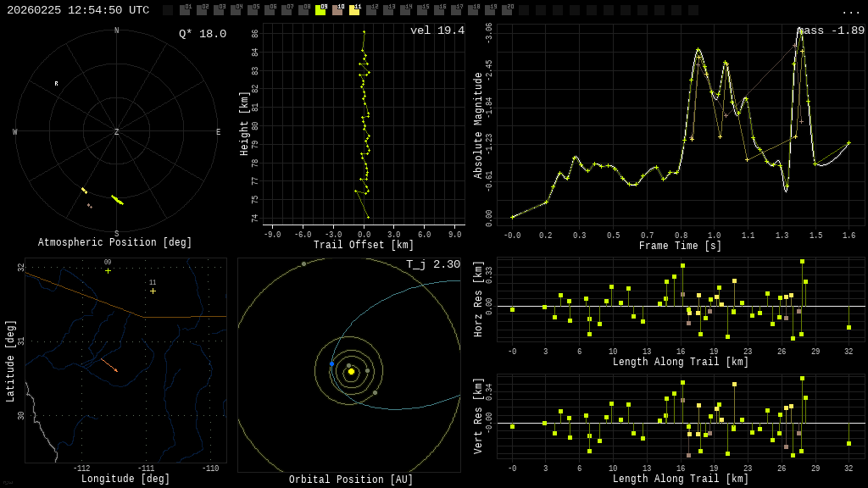Click the Q* 18.0 quality value

pyautogui.click(x=202, y=34)
